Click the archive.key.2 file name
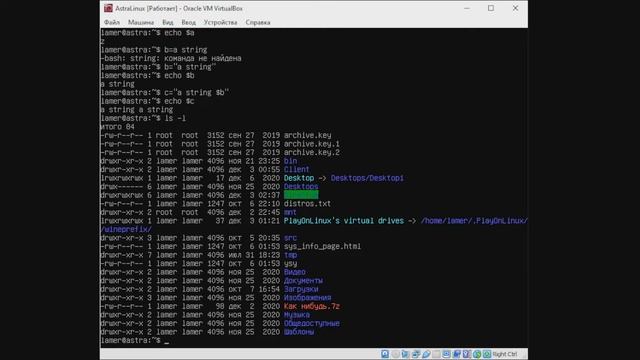 click(311, 152)
